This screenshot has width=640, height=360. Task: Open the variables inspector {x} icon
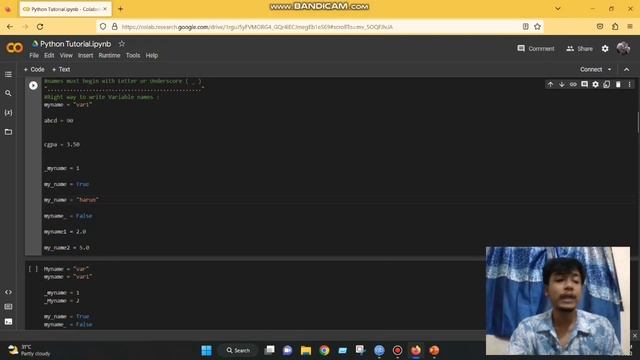click(8, 113)
